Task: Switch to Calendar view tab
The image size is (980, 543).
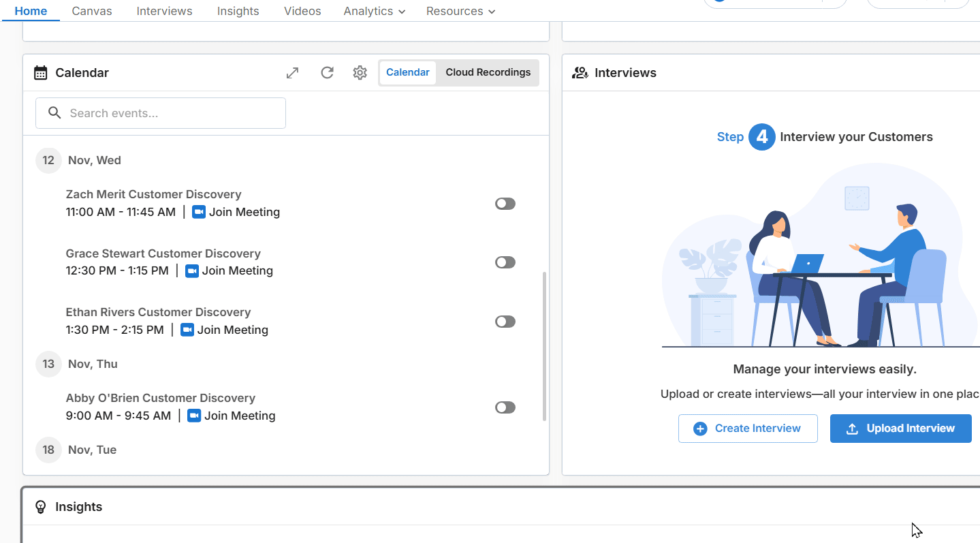Action: pyautogui.click(x=408, y=72)
